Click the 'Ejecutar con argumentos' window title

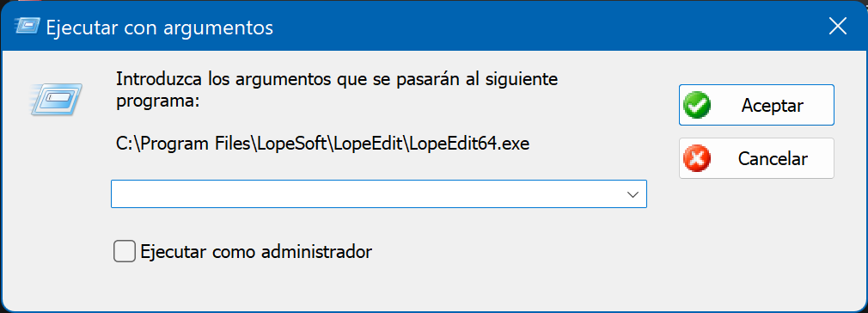click(160, 28)
